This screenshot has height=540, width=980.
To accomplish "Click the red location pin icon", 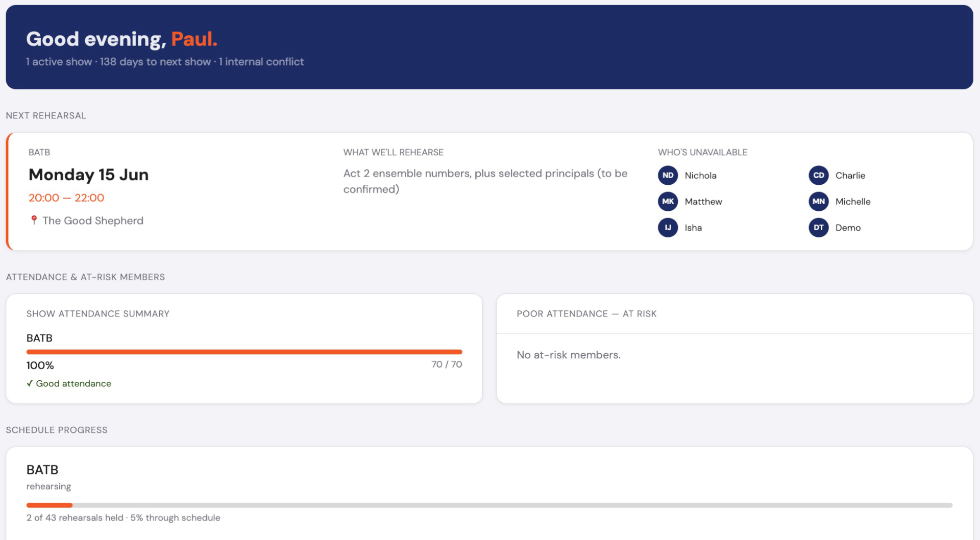I will click(x=34, y=220).
